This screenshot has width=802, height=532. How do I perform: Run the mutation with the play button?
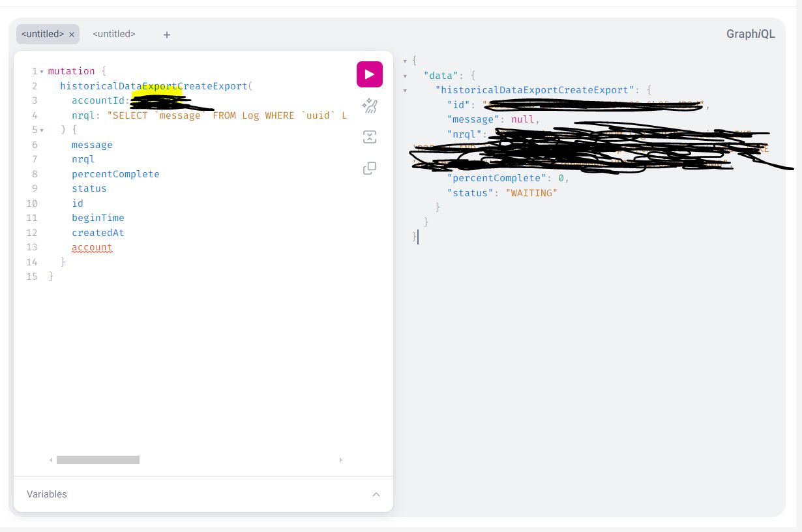[x=369, y=74]
